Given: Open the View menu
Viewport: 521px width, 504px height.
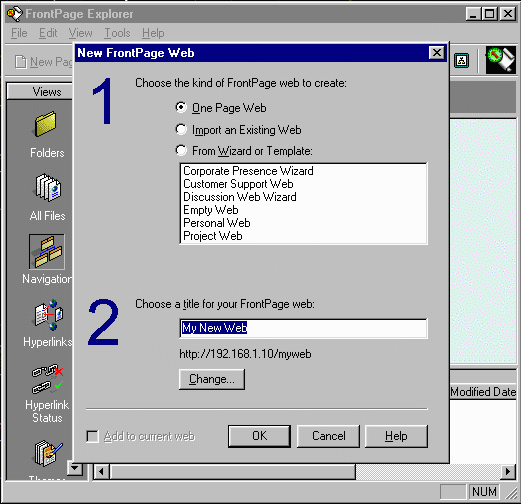Looking at the screenshot, I should coord(80,33).
